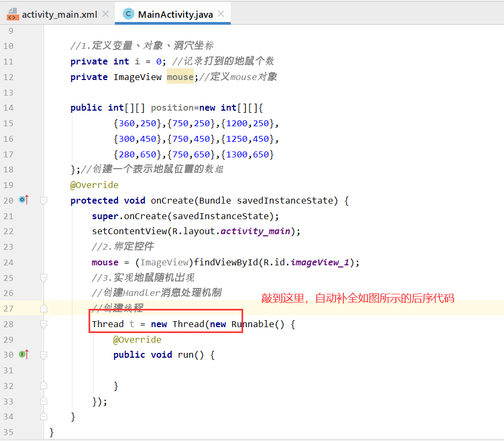Select the MainActivity.java tab
This screenshot has height=441, width=504.
tap(173, 14)
